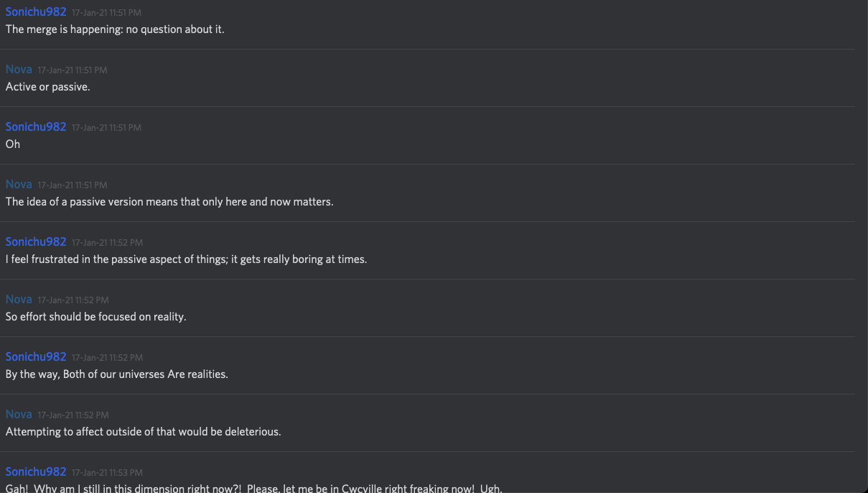
Task: Click the timestamp next to the "Oh" message author
Action: [106, 127]
